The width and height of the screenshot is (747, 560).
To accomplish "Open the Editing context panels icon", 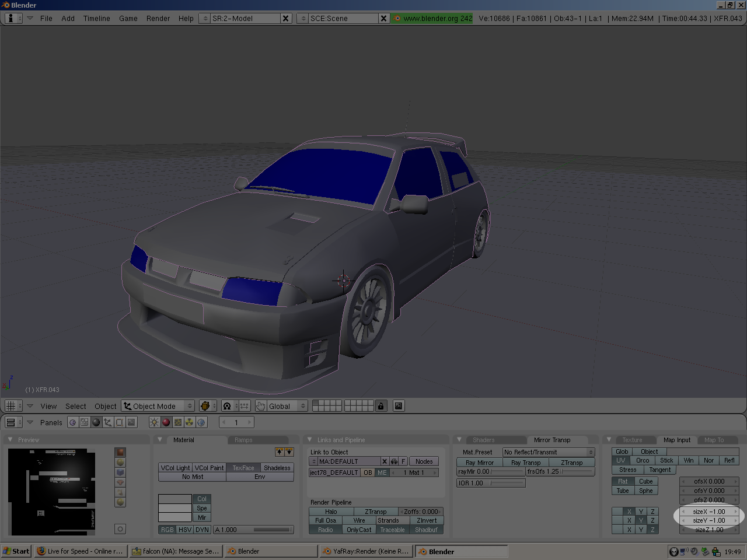I will 120,422.
